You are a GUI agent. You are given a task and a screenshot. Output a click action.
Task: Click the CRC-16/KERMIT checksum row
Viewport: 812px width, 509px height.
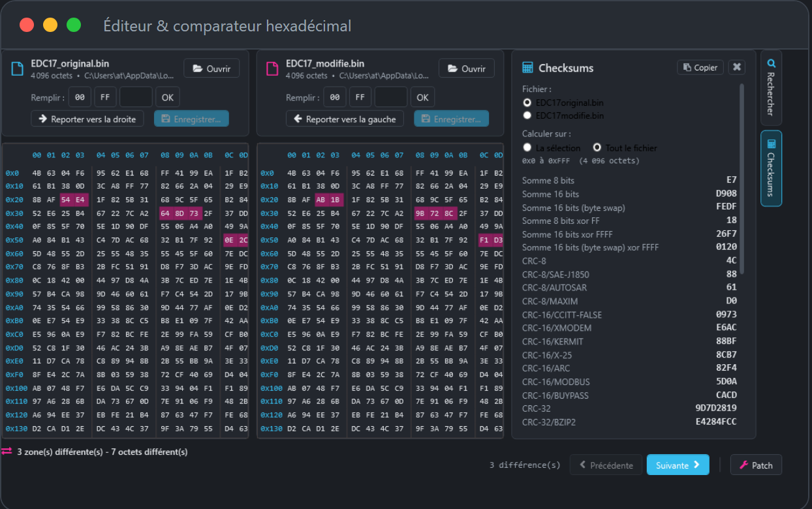click(629, 341)
